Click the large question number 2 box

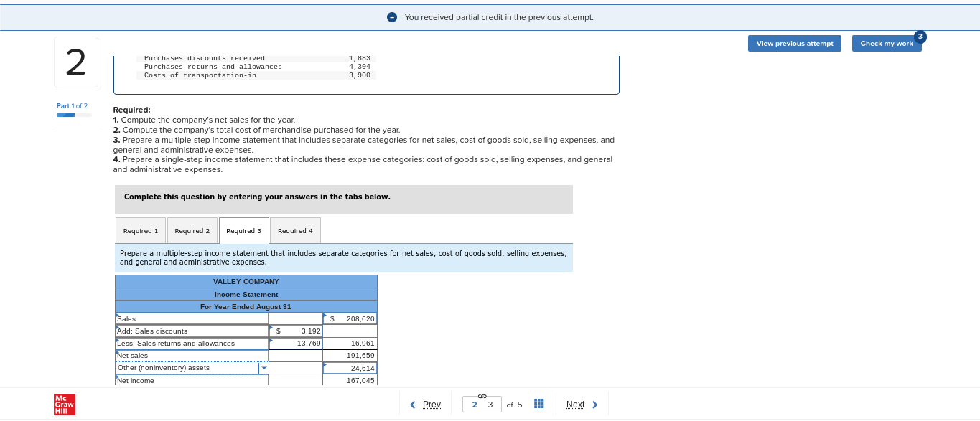(x=76, y=62)
